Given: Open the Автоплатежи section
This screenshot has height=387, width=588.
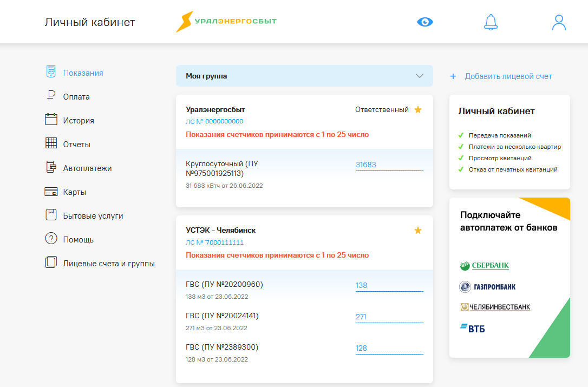Looking at the screenshot, I should pos(87,168).
